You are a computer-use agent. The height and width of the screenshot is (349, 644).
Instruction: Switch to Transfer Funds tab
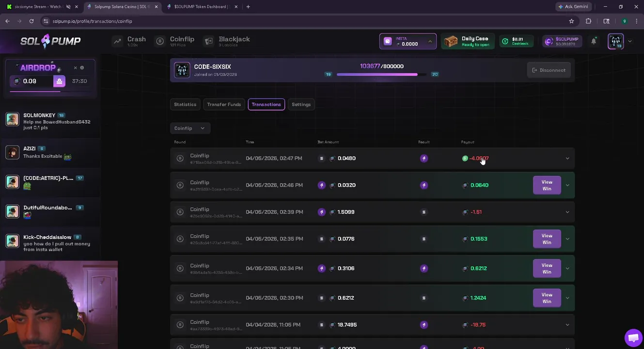pos(224,104)
